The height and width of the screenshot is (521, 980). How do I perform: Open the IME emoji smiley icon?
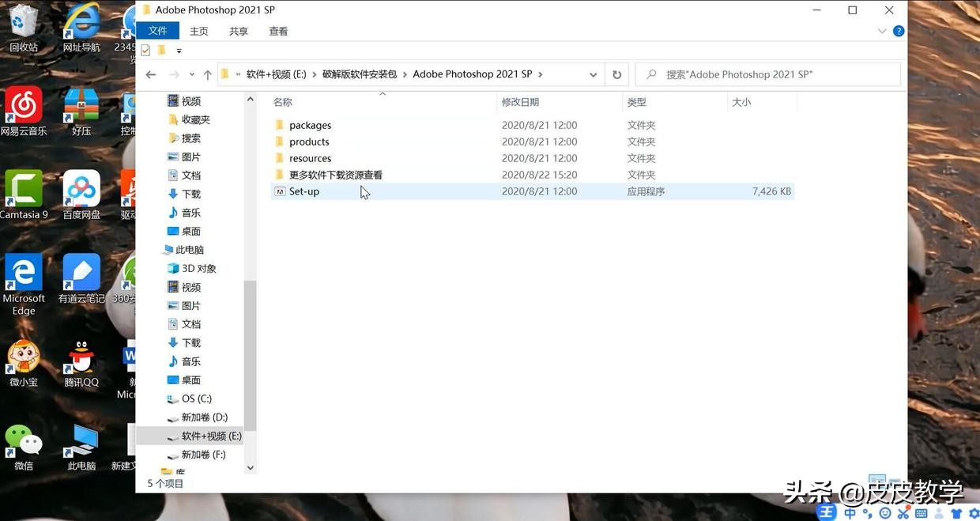pos(885,513)
